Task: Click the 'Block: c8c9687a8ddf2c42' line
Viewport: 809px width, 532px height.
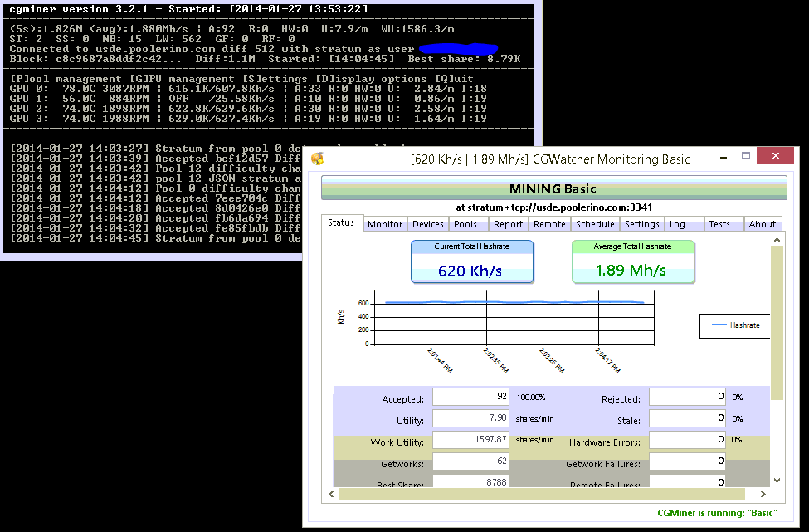Action: point(266,59)
